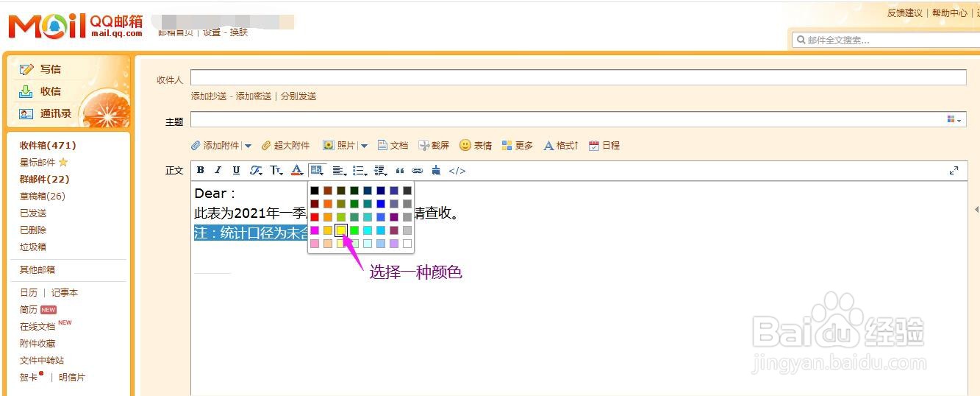Add a schedule with the 日程 button
Viewport: 980px width, 396px height.
604,146
